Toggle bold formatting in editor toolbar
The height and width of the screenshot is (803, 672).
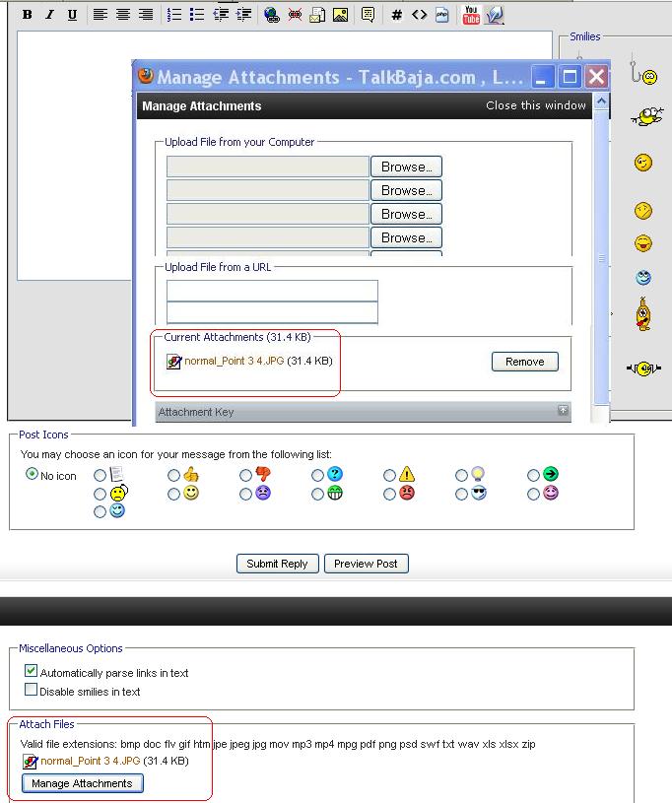28,15
